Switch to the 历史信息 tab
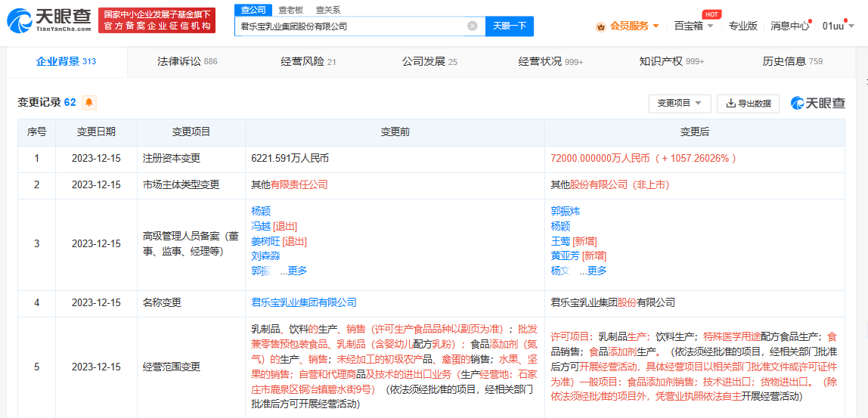 click(x=792, y=61)
